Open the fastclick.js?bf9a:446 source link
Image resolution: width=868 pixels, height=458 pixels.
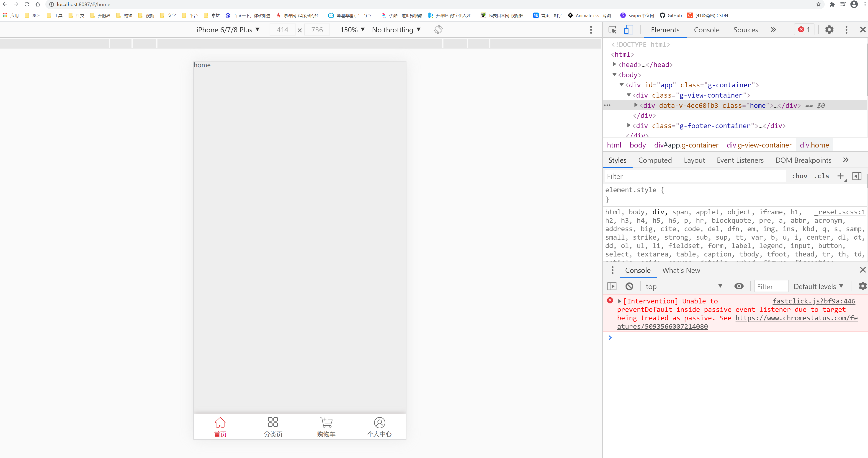pos(813,301)
